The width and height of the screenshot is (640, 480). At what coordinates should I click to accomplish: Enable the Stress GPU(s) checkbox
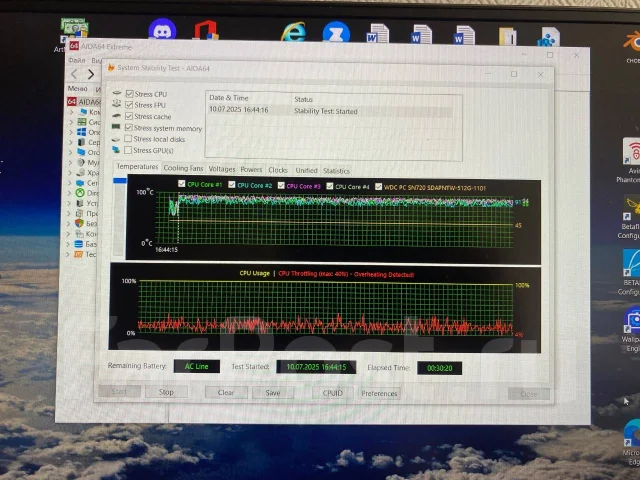pyautogui.click(x=128, y=150)
